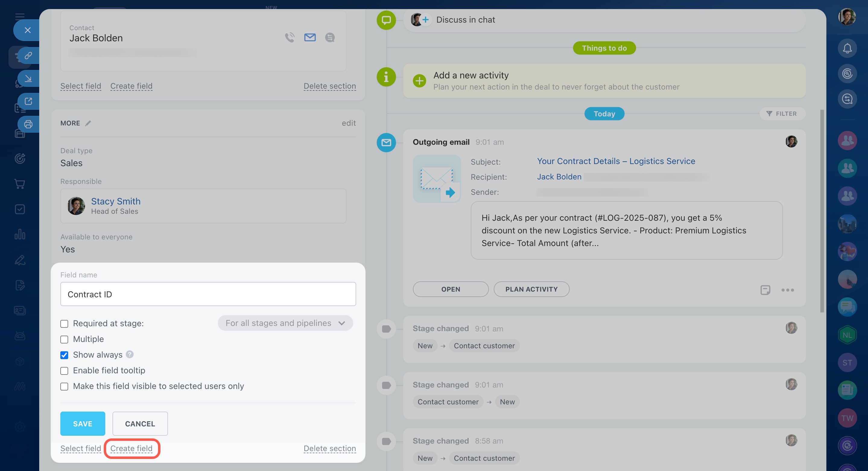The width and height of the screenshot is (868, 471).
Task: Check the Multiple checkbox
Action: click(64, 339)
